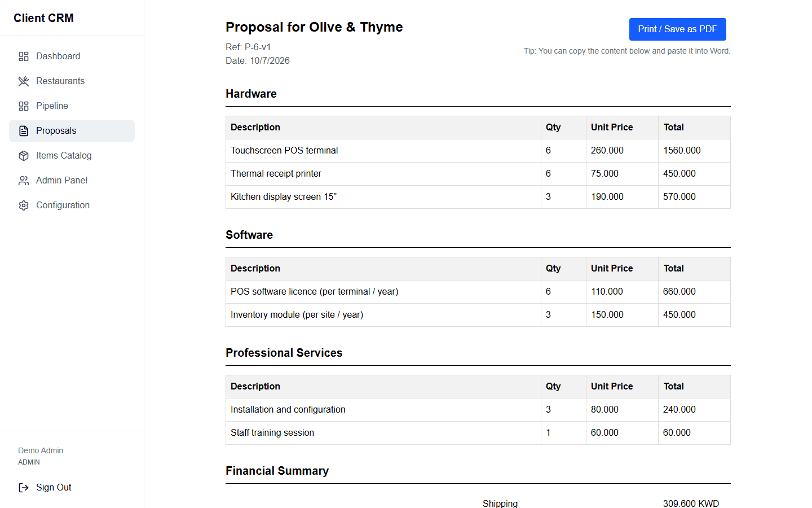Sign Out of the CRM
Image resolution: width=812 pixels, height=508 pixels.
[72, 488]
